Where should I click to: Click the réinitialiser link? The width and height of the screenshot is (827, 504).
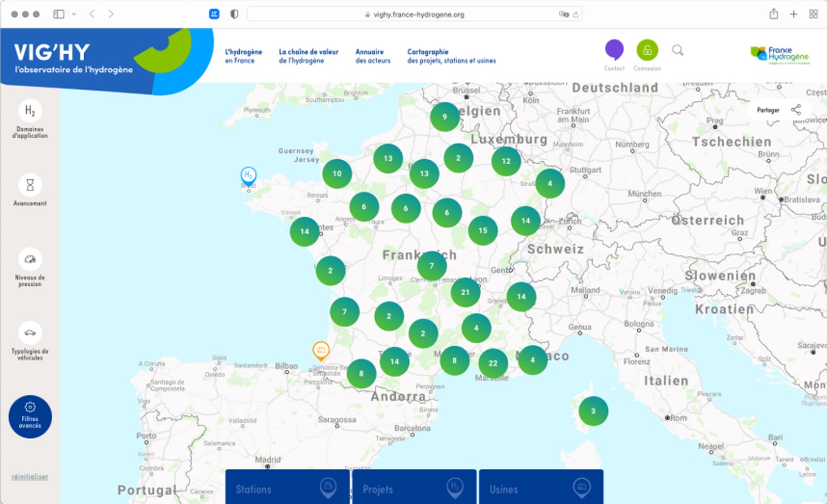(x=30, y=477)
